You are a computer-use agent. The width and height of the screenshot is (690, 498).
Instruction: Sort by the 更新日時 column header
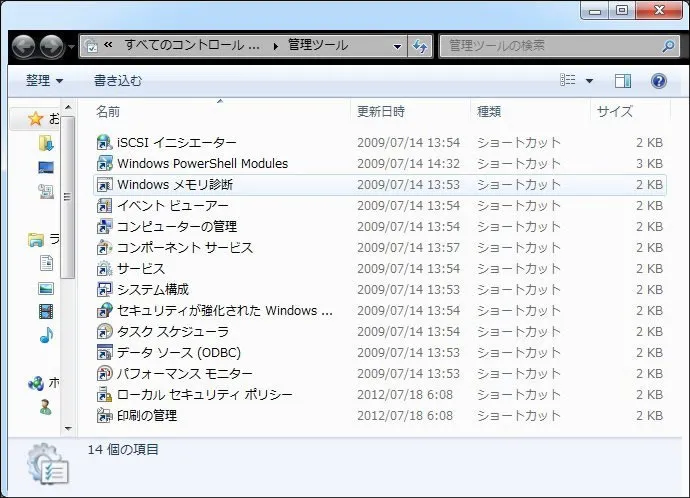[x=410, y=112]
